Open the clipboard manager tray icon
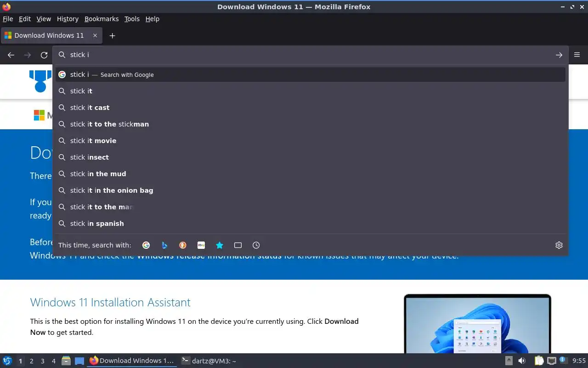The width and height of the screenshot is (588, 368). (x=539, y=361)
